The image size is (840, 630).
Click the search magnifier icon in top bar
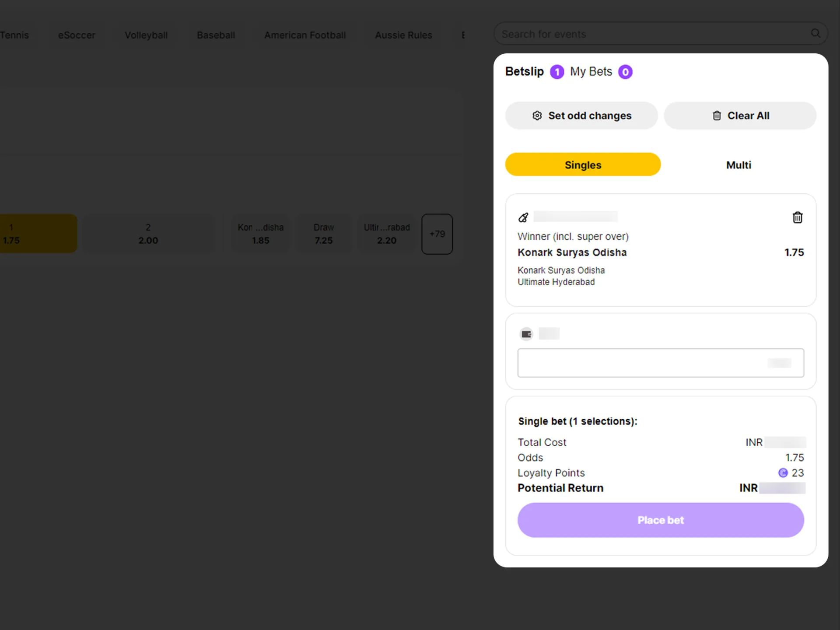click(815, 33)
